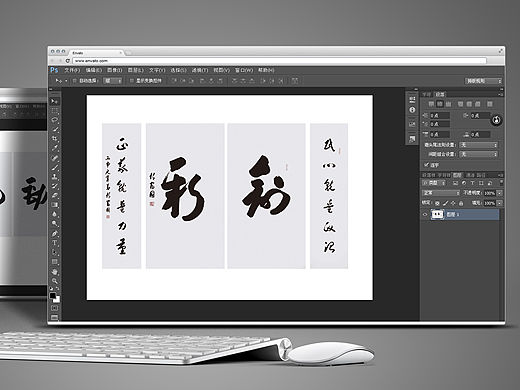This screenshot has width=520, height=390.
Task: Select the Quick Selection tool
Action: click(x=54, y=129)
